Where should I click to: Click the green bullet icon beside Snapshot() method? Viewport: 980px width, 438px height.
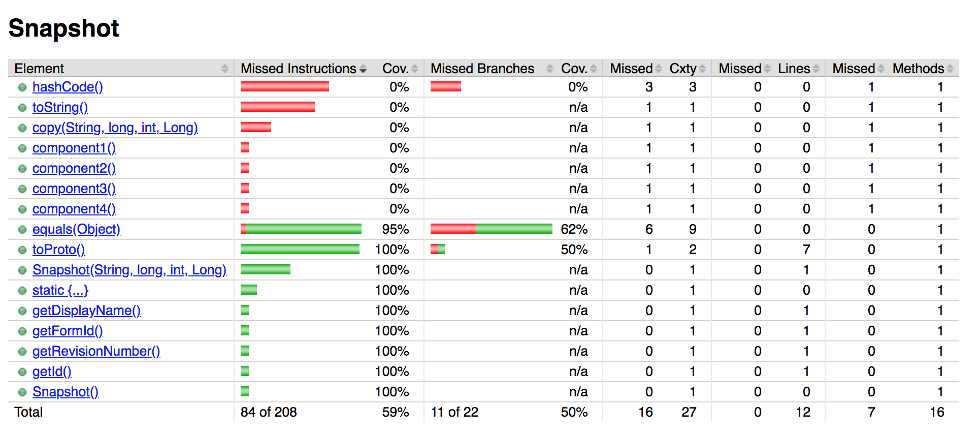(22, 392)
